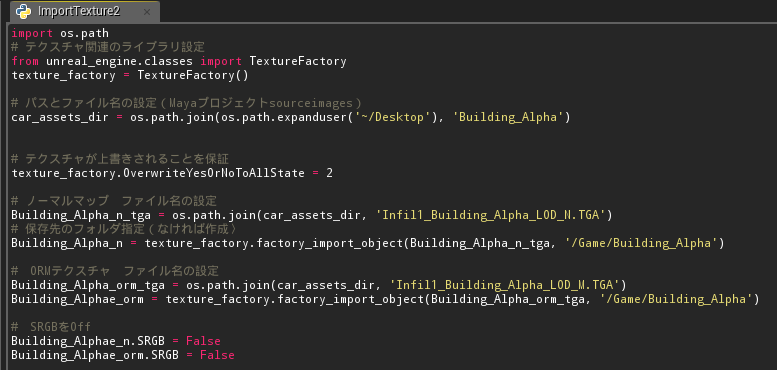
Task: Click line 'Building_Alphae_n.SRGB = False'
Action: [116, 341]
